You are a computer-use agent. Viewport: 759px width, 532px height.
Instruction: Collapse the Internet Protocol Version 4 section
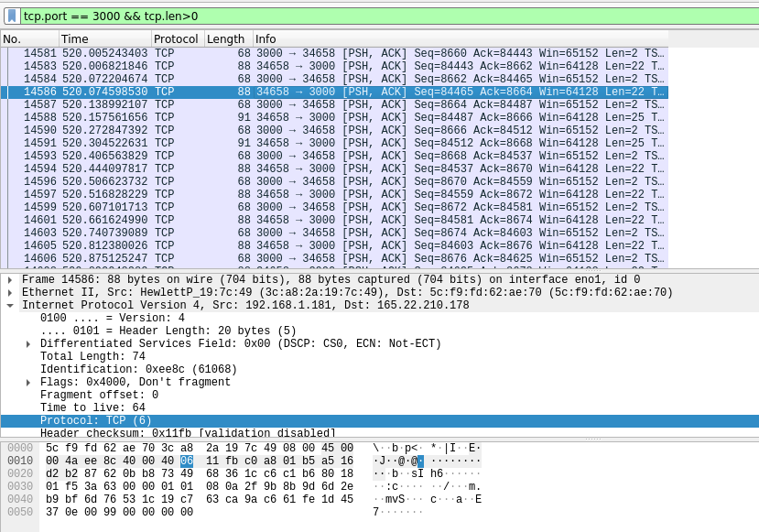point(9,306)
